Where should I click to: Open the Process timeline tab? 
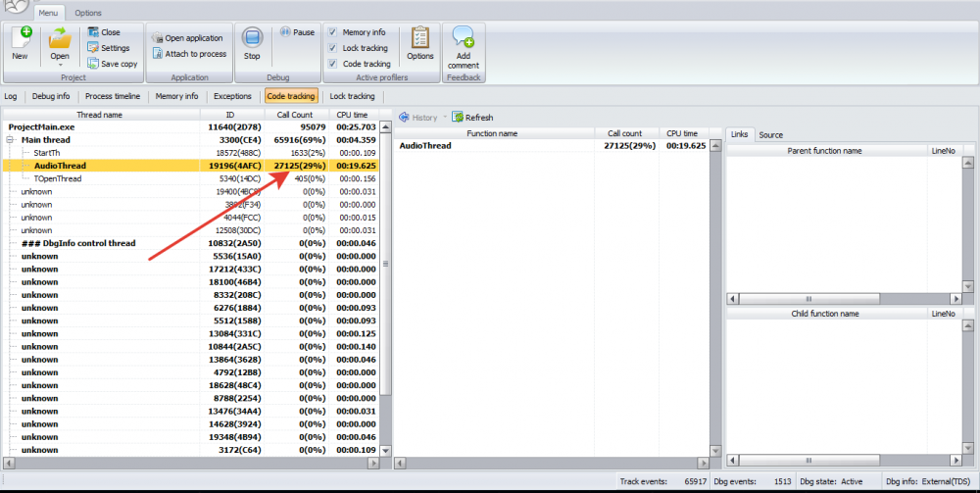coord(113,96)
